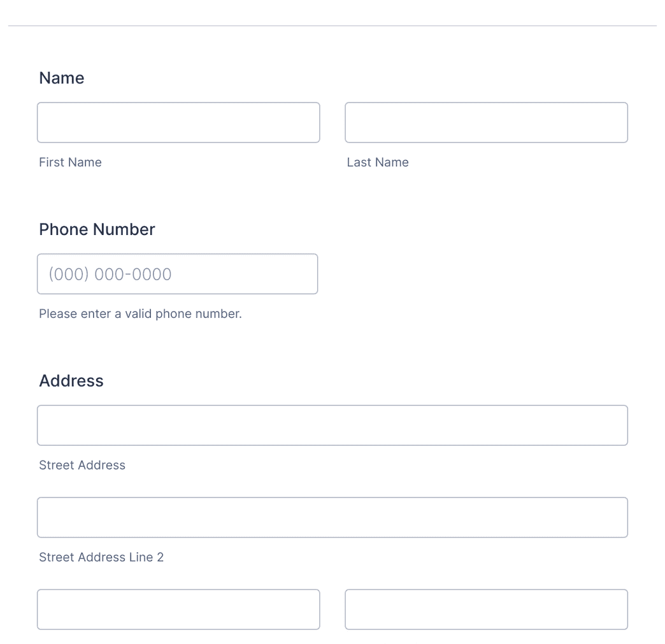Click the phone number validation hint text
The height and width of the screenshot is (644, 665).
(x=141, y=313)
